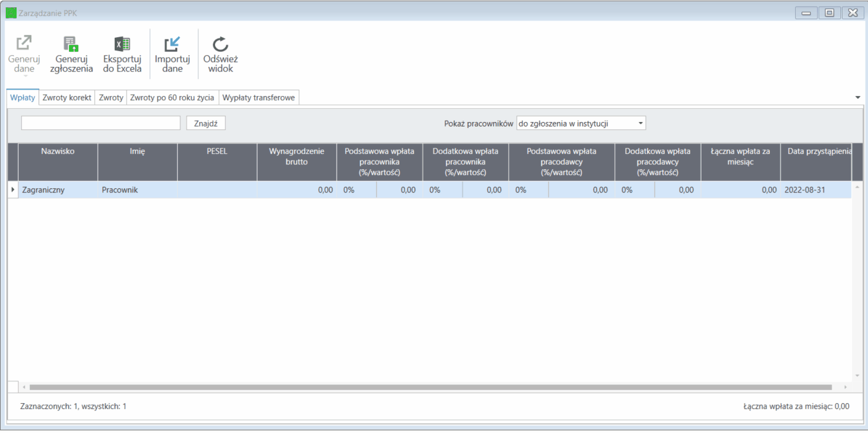Click the right scroll arrow of the table
Viewport: 868px width, 433px height.
pos(845,387)
